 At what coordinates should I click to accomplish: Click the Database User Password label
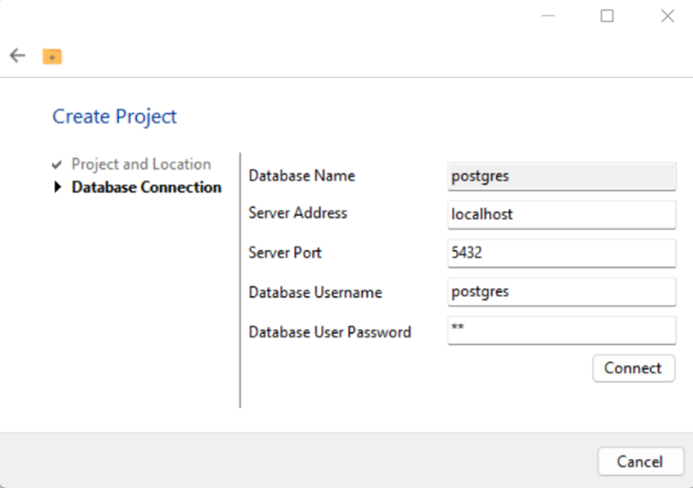click(x=330, y=332)
